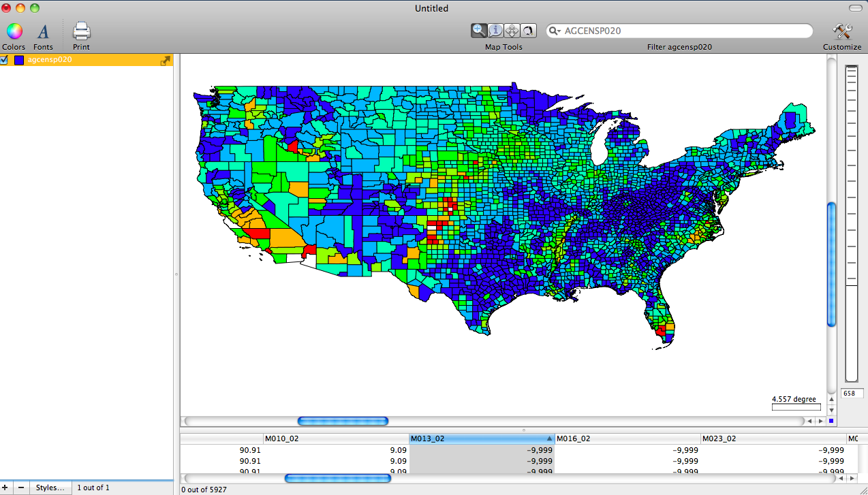Select the M016_02 column header
868x495 pixels.
click(574, 438)
